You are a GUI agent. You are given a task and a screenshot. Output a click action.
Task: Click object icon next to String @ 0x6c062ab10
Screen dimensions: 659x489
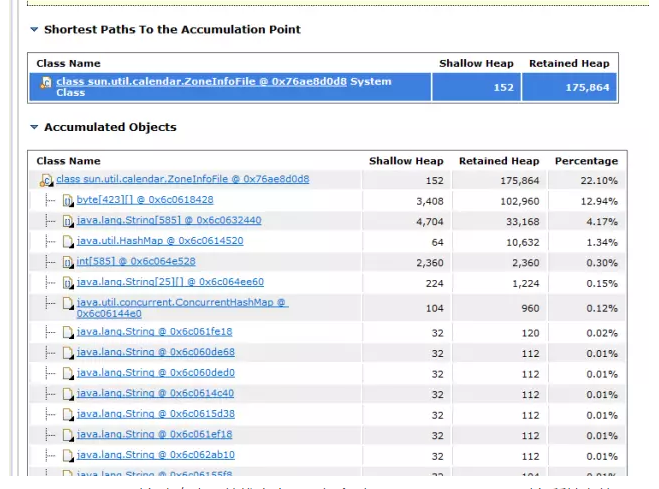click(68, 456)
